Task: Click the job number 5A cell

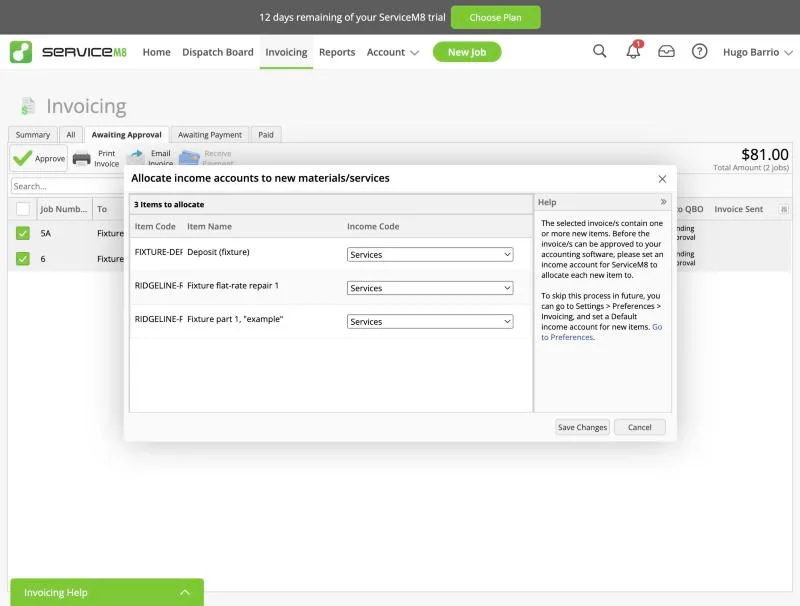Action: pos(45,233)
